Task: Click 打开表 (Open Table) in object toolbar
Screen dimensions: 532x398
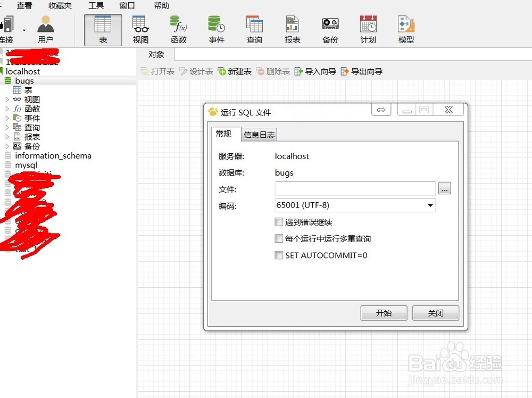Action: tap(158, 71)
